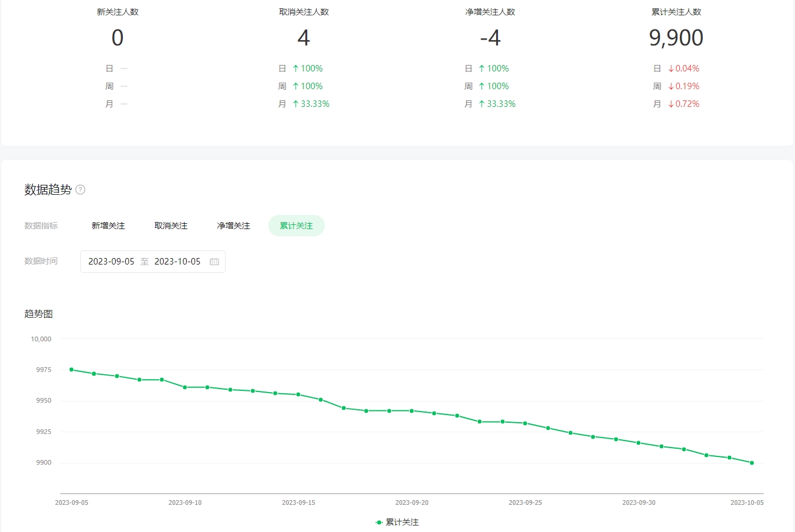Viewport: 795px width, 532px height.
Task: Click the start date 2023-09-05 field
Action: pyautogui.click(x=111, y=262)
